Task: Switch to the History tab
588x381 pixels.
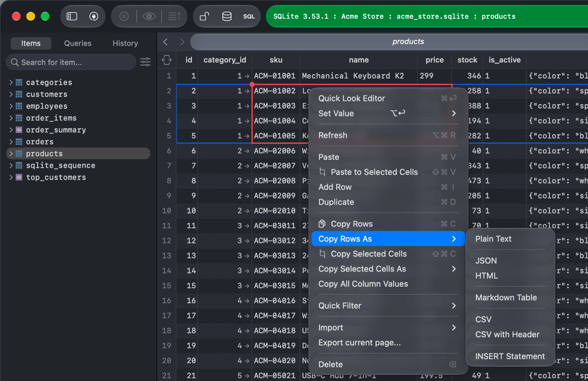Action: click(125, 43)
